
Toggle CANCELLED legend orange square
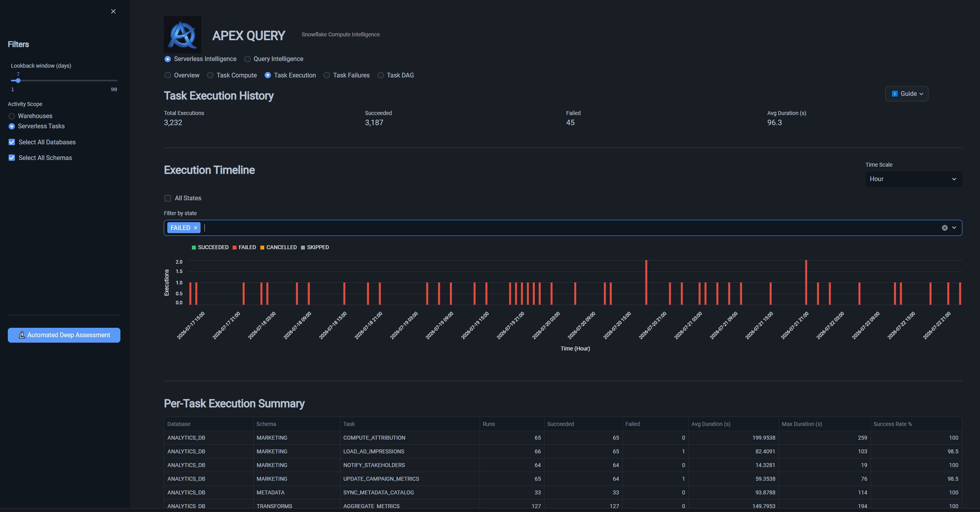(x=262, y=248)
